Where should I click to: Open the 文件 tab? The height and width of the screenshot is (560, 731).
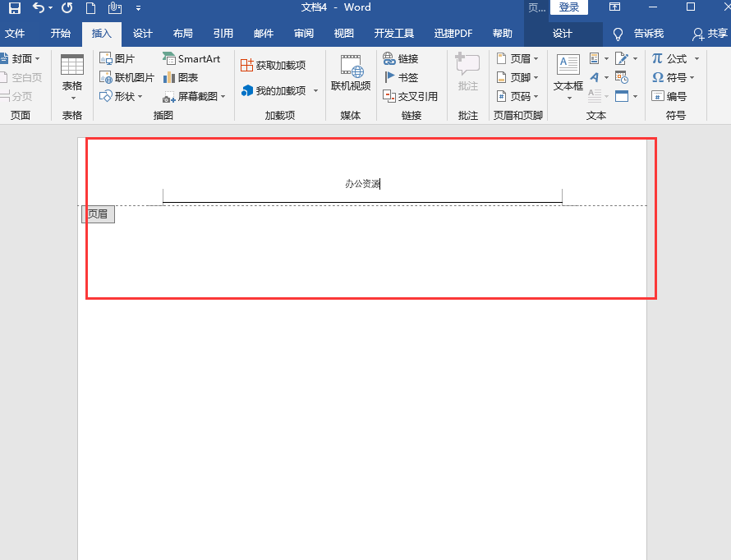pyautogui.click(x=15, y=34)
